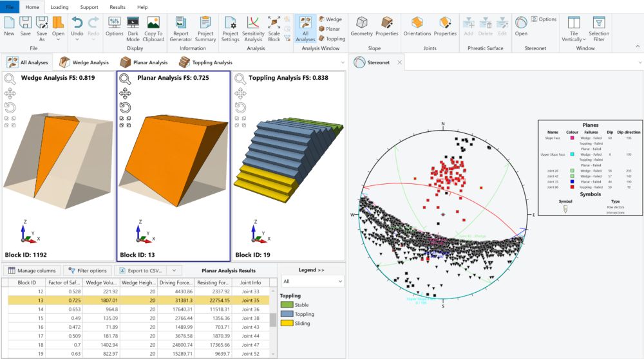
Task: Click zoom magnifier in Planar Analysis view
Action: pyautogui.click(x=125, y=79)
